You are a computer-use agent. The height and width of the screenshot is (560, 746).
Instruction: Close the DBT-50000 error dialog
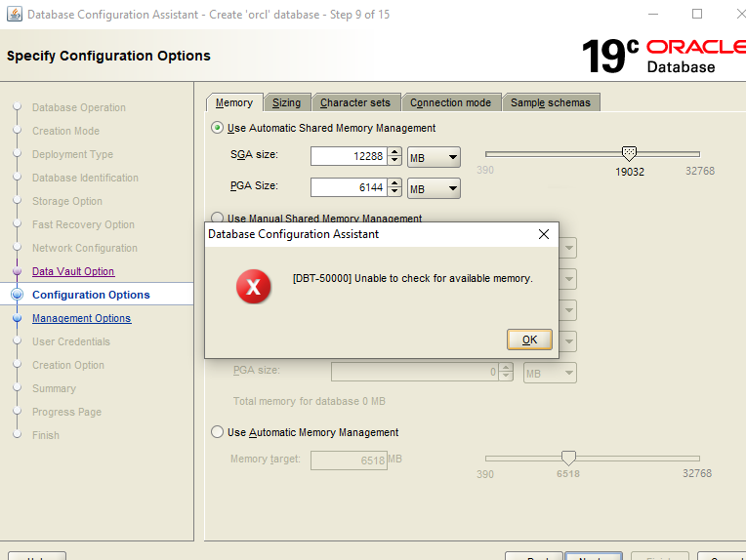point(543,234)
